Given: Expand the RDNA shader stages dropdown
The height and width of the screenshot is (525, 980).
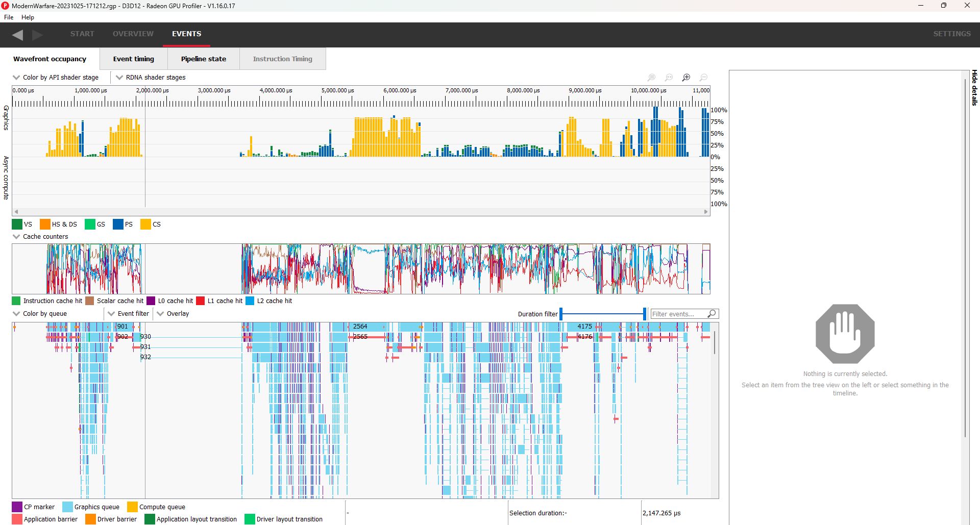Looking at the screenshot, I should 151,78.
